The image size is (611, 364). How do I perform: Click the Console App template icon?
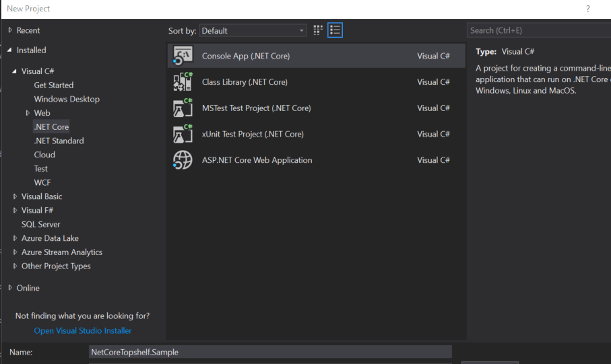[x=183, y=56]
